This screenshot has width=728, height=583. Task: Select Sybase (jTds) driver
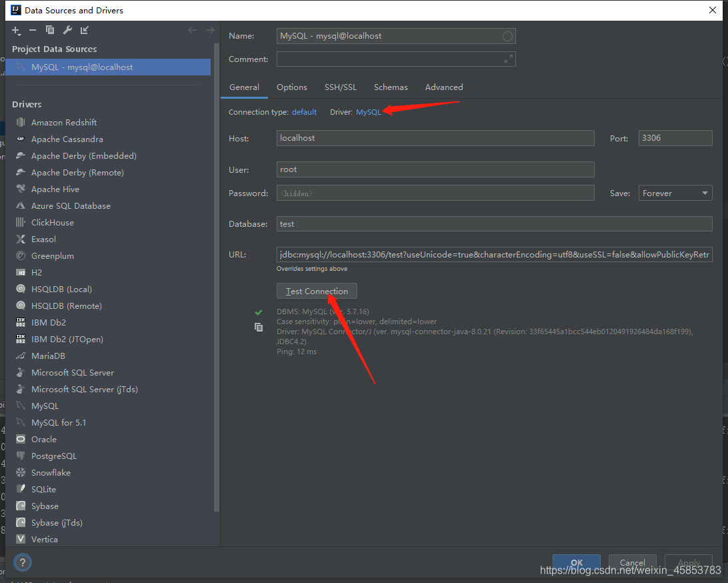point(57,522)
